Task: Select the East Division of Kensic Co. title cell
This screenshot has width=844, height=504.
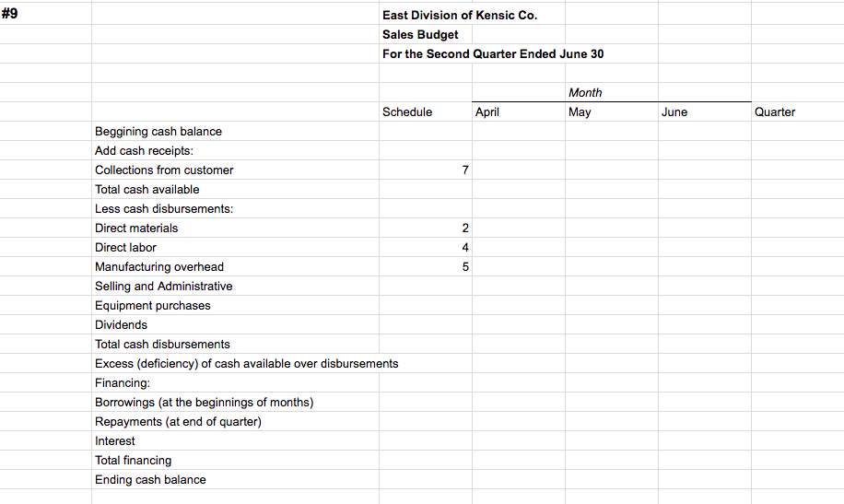Action: [460, 16]
